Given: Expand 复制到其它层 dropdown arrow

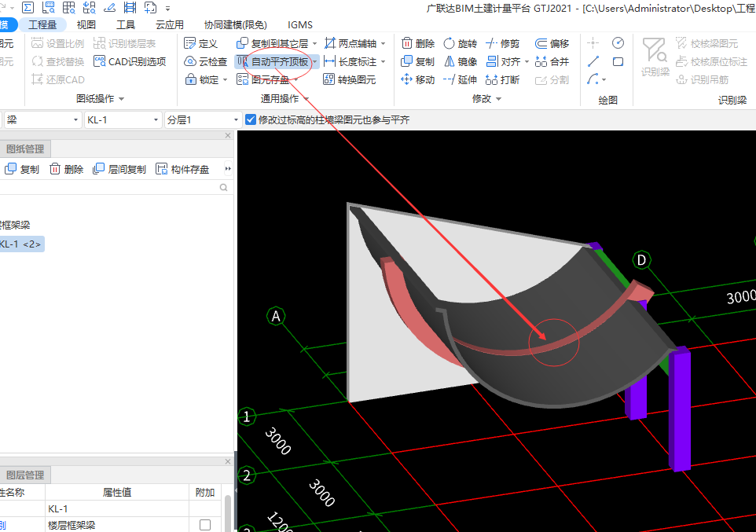Looking at the screenshot, I should [x=315, y=43].
